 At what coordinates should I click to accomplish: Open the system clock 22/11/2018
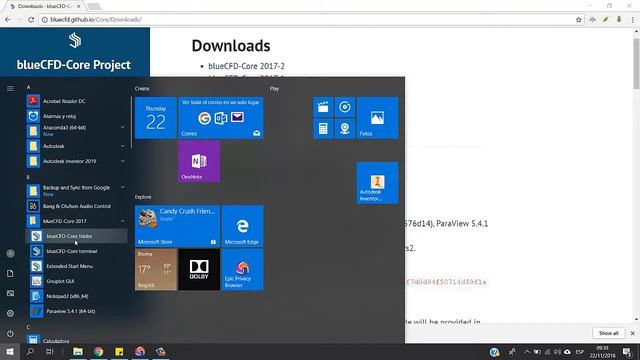pyautogui.click(x=602, y=352)
